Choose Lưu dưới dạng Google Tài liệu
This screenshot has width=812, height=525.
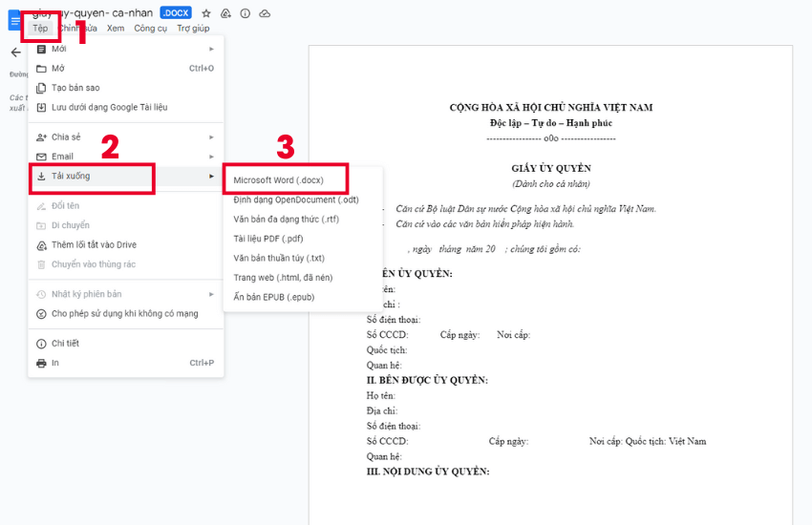(x=126, y=107)
